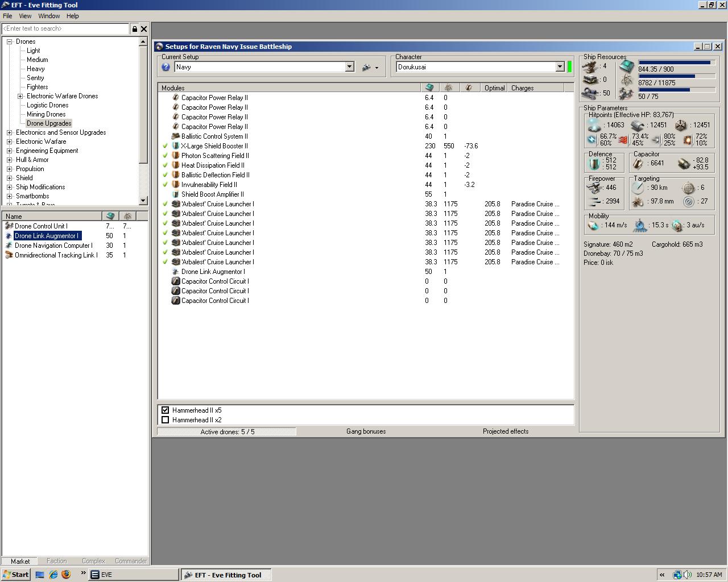Click the Drone Control Unit I icon
This screenshot has width=728, height=582.
click(x=9, y=226)
